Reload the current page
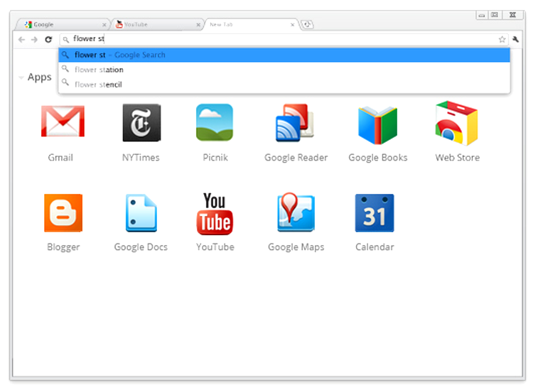Image resolution: width=533 pixels, height=392 pixels. coord(48,39)
